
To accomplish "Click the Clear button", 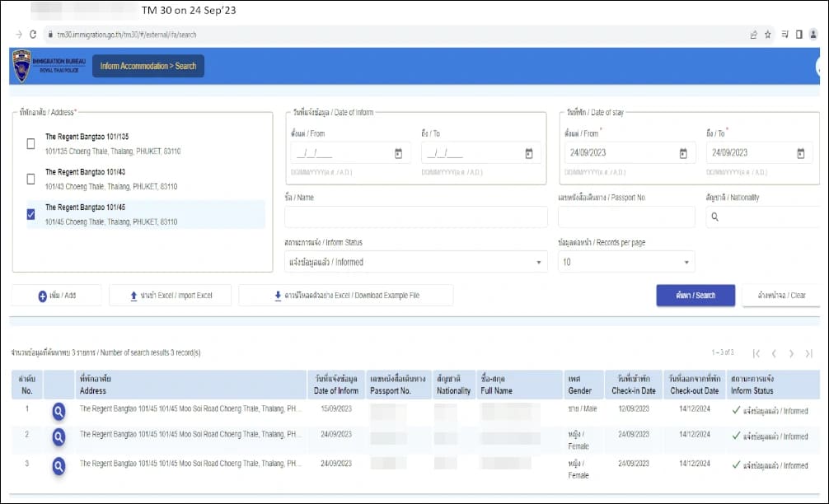I will (781, 296).
